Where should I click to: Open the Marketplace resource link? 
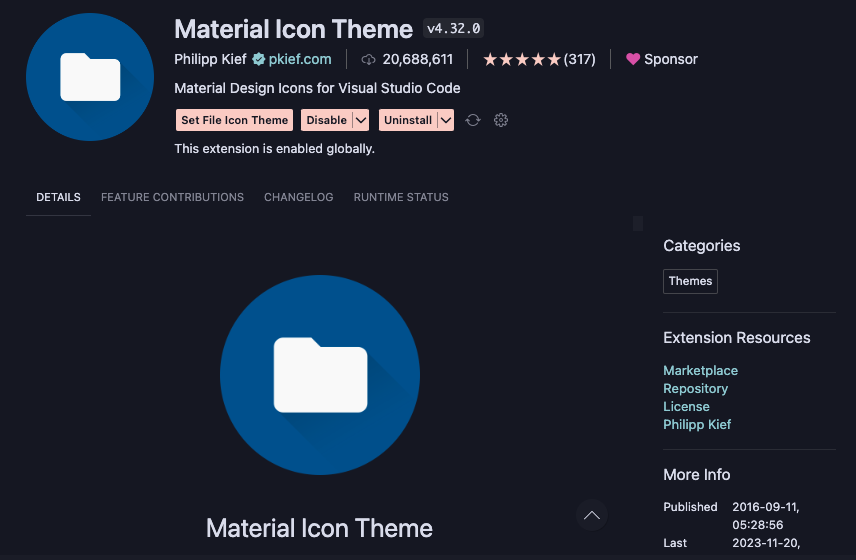[x=700, y=371]
